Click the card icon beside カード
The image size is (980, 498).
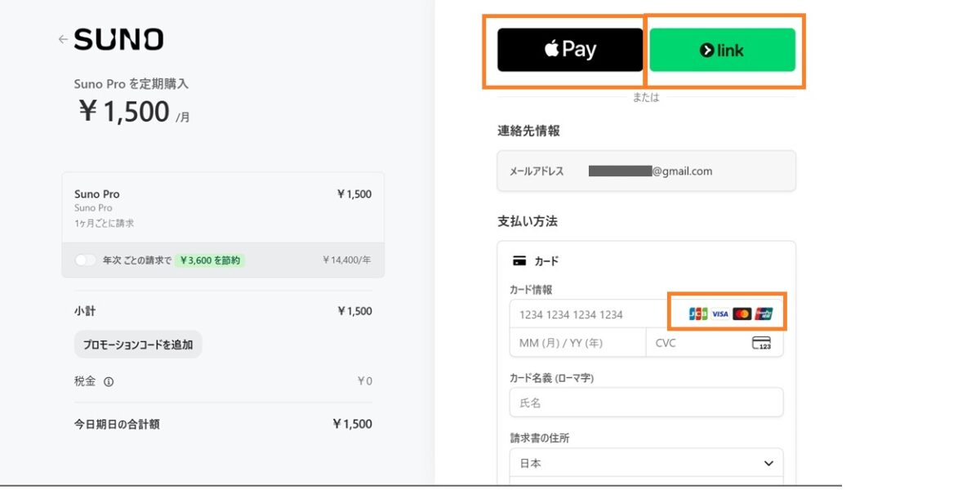coord(519,261)
